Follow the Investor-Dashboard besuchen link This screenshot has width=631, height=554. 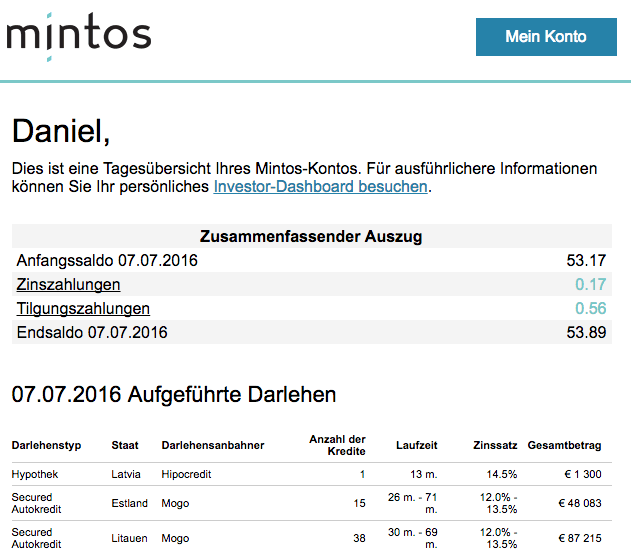pyautogui.click(x=320, y=187)
